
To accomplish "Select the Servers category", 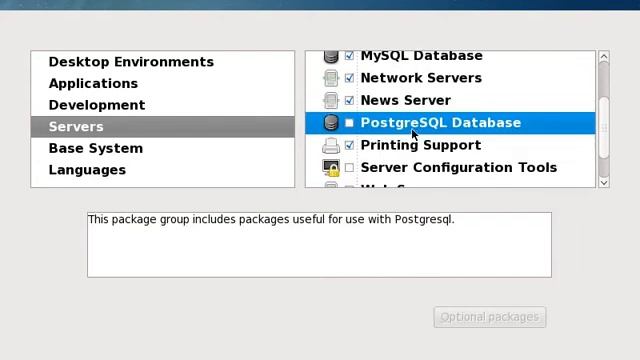I will [x=162, y=127].
